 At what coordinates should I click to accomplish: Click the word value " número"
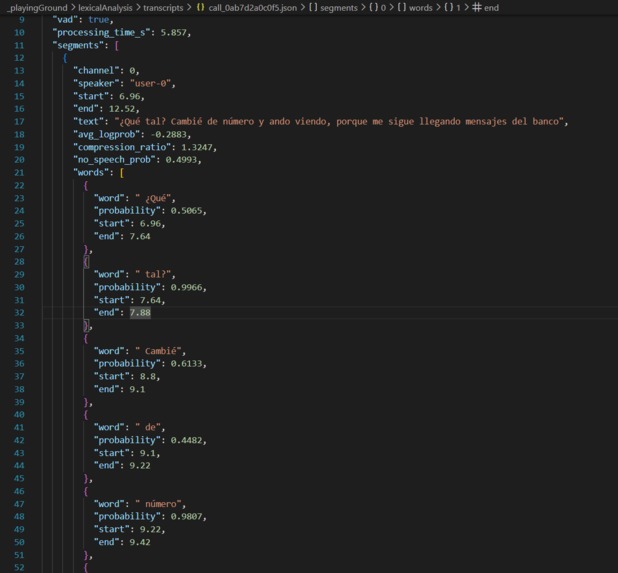[158, 504]
